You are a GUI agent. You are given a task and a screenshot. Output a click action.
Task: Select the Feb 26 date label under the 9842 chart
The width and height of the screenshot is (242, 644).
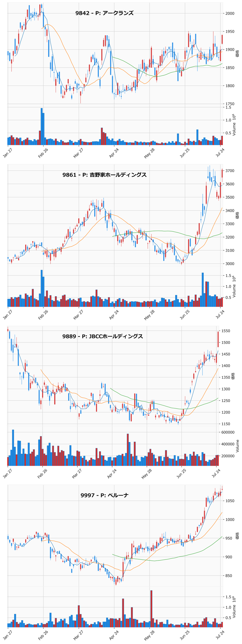pyautogui.click(x=43, y=153)
